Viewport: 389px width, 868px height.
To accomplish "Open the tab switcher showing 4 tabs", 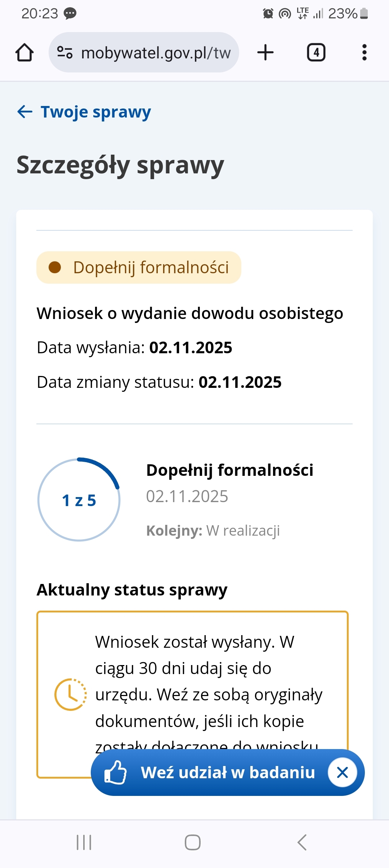I will click(x=316, y=53).
